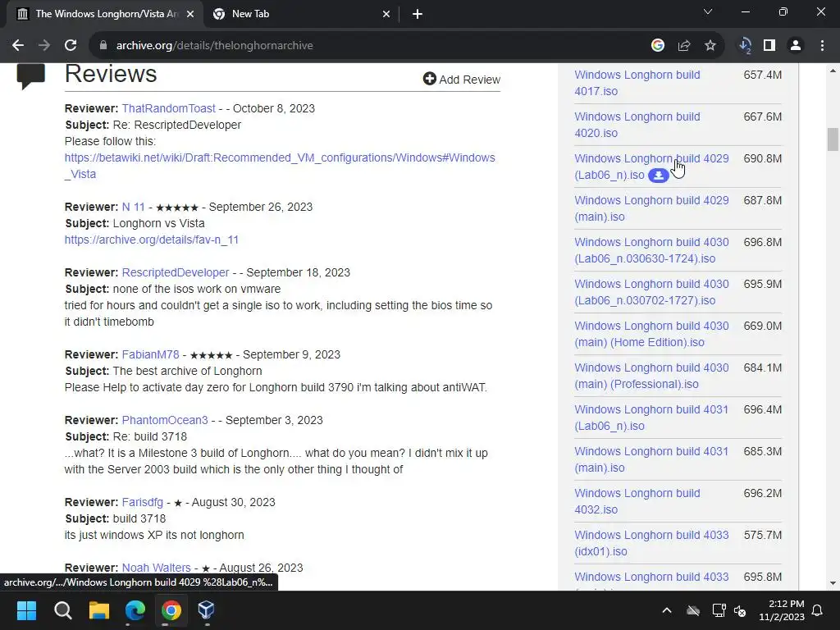Open a new browser tab
The image size is (840, 630).
coord(418,15)
